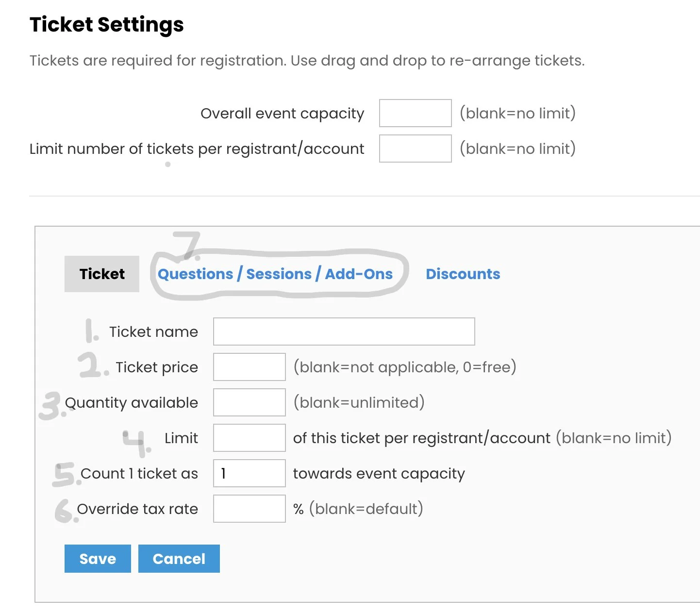Click into the Ticket price field

pyautogui.click(x=249, y=367)
